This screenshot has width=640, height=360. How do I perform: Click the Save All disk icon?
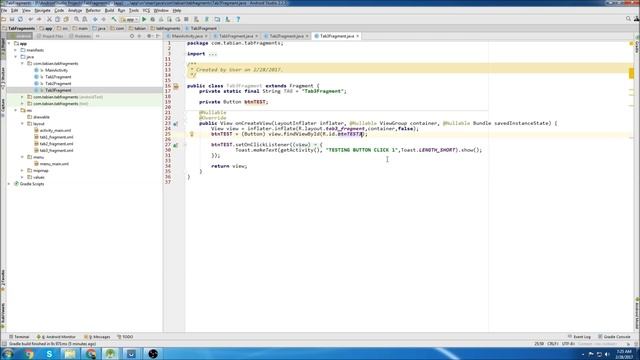pos(12,19)
